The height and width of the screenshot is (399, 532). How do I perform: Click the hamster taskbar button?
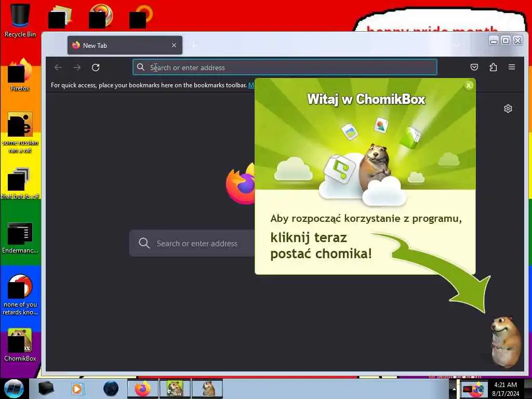point(207,389)
